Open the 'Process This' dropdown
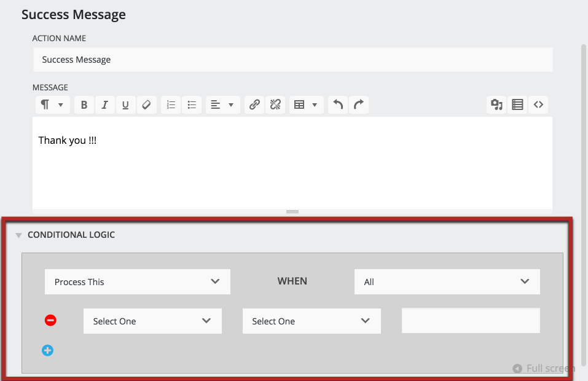Image resolution: width=588 pixels, height=381 pixels. [x=137, y=282]
